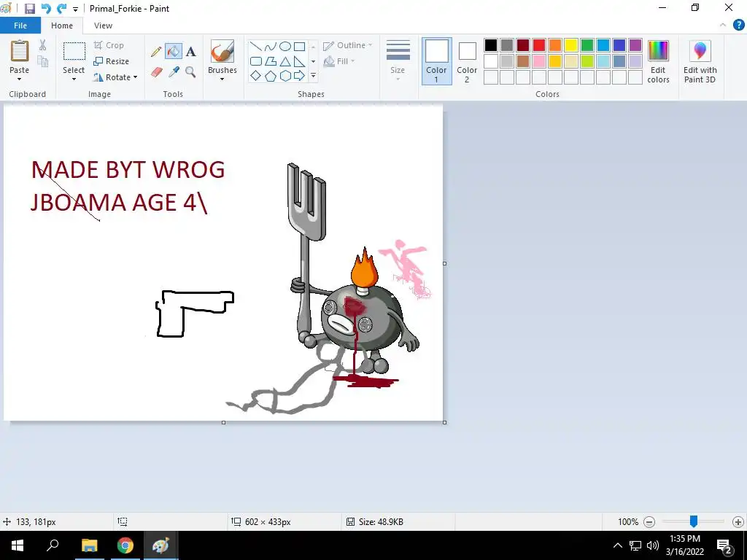Switch to the View tab
The image size is (747, 560).
[103, 26]
